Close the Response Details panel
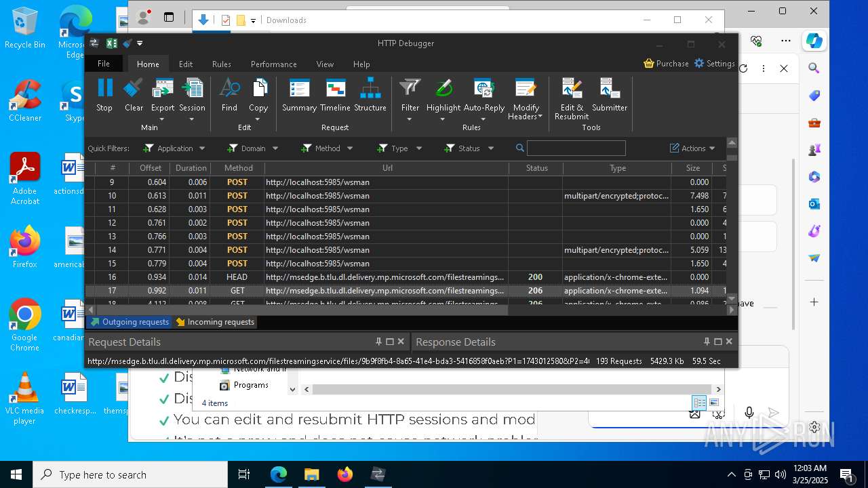868x488 pixels. [729, 342]
